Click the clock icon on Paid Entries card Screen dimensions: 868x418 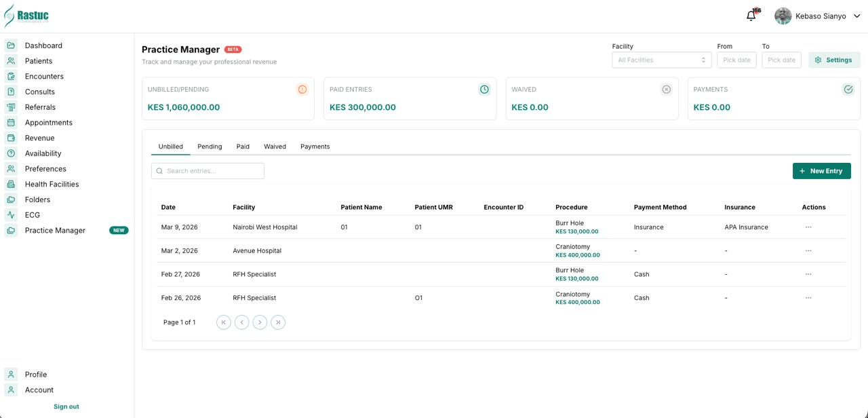coord(484,89)
